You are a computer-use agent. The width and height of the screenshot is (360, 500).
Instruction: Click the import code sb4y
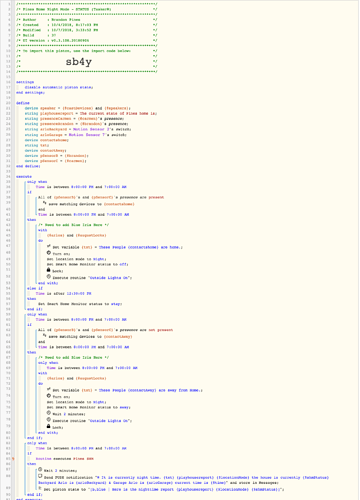point(79,62)
